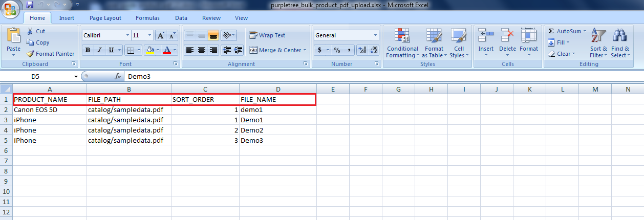Apply Comma Style format
Viewport: 644px width, 220px height.
point(349,50)
